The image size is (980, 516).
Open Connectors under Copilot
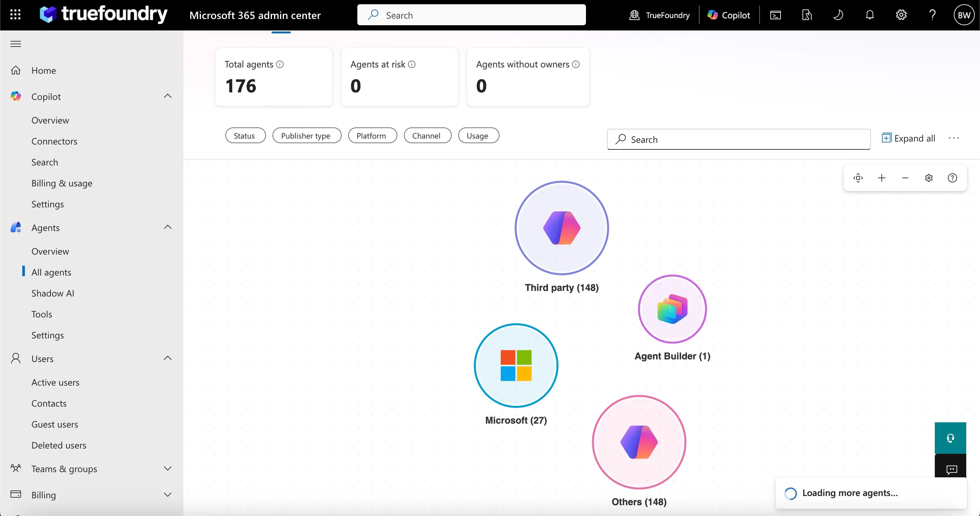pyautogui.click(x=54, y=141)
